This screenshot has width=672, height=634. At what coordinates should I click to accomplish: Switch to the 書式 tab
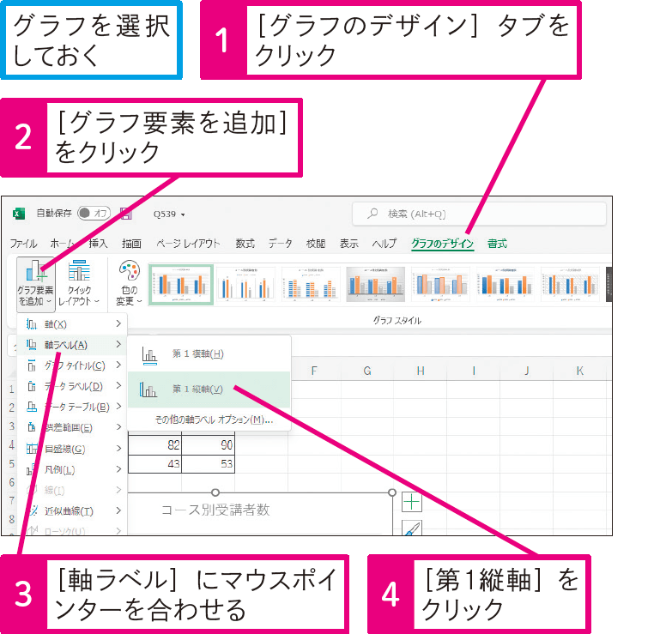(497, 244)
